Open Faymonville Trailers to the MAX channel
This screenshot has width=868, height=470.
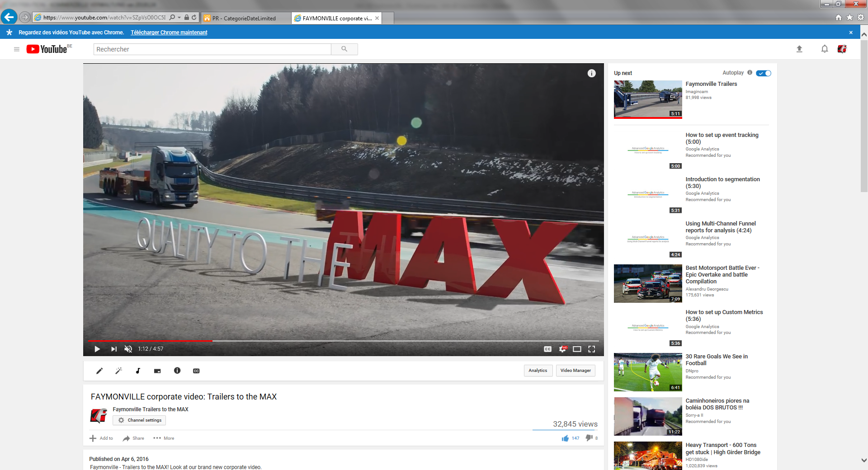pos(151,409)
